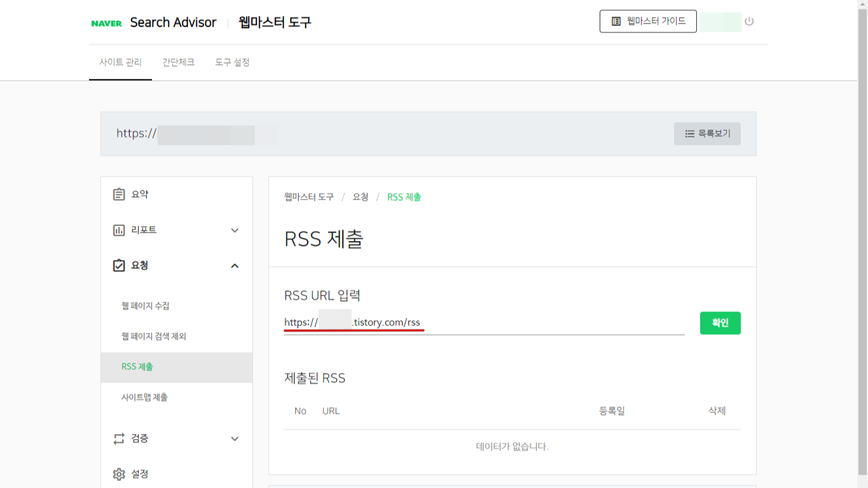Click 요청 breadcrumb link
The image size is (868, 488).
point(361,197)
